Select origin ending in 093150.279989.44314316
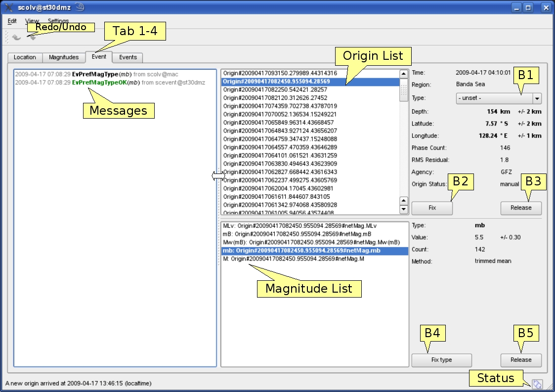Image resolution: width=555 pixels, height=392 pixels. click(x=280, y=73)
